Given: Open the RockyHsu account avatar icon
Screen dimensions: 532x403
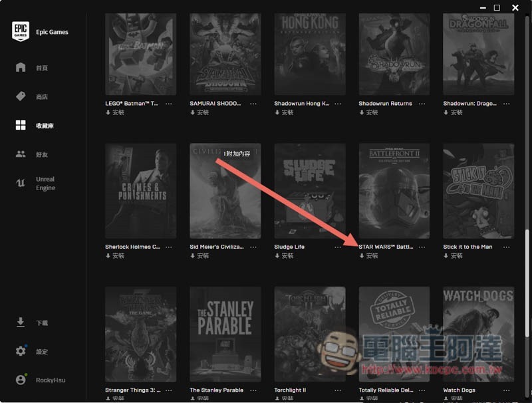Looking at the screenshot, I should [21, 380].
